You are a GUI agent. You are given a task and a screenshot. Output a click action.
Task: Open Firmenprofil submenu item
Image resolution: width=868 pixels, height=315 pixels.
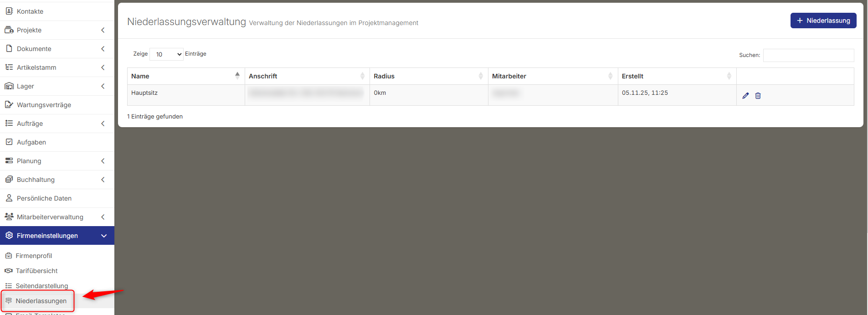click(x=57, y=256)
